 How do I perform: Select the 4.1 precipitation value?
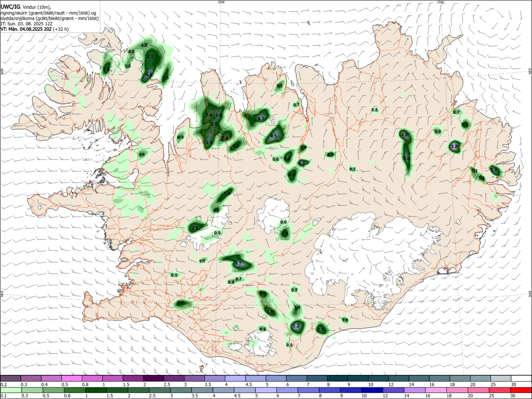point(273,136)
